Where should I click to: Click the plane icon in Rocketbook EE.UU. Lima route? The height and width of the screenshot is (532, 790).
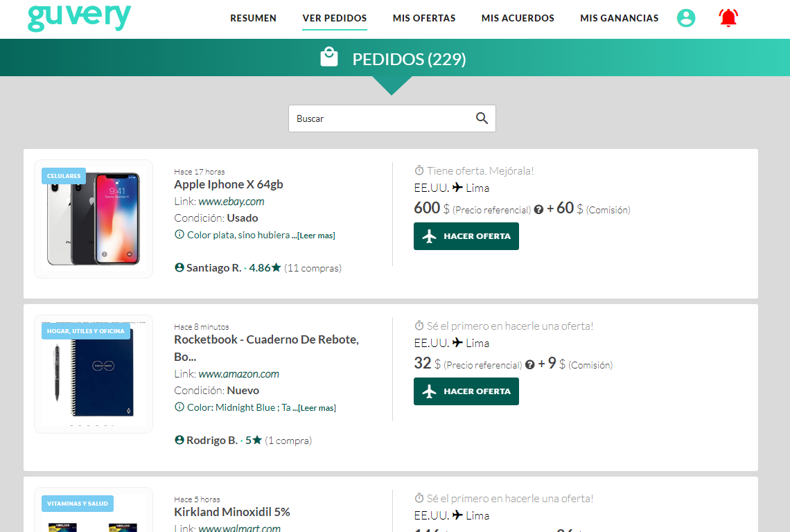click(x=457, y=343)
